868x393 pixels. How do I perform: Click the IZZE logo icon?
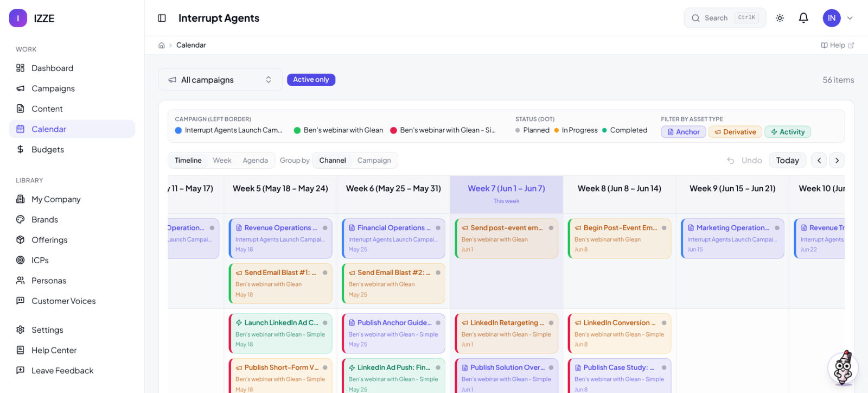tap(18, 18)
